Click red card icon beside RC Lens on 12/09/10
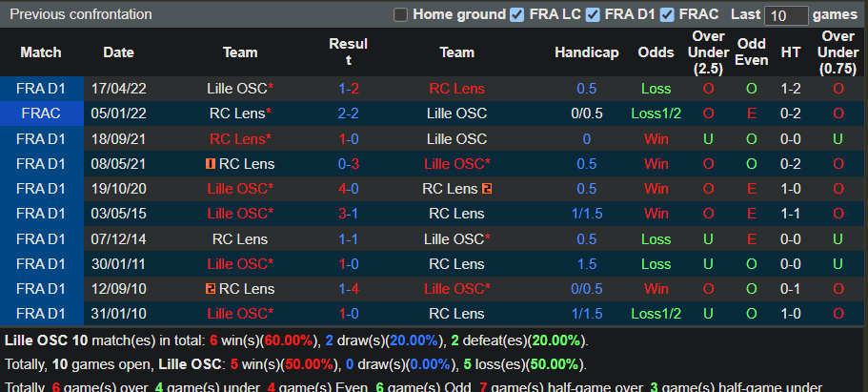The width and height of the screenshot is (868, 392). pyautogui.click(x=210, y=288)
